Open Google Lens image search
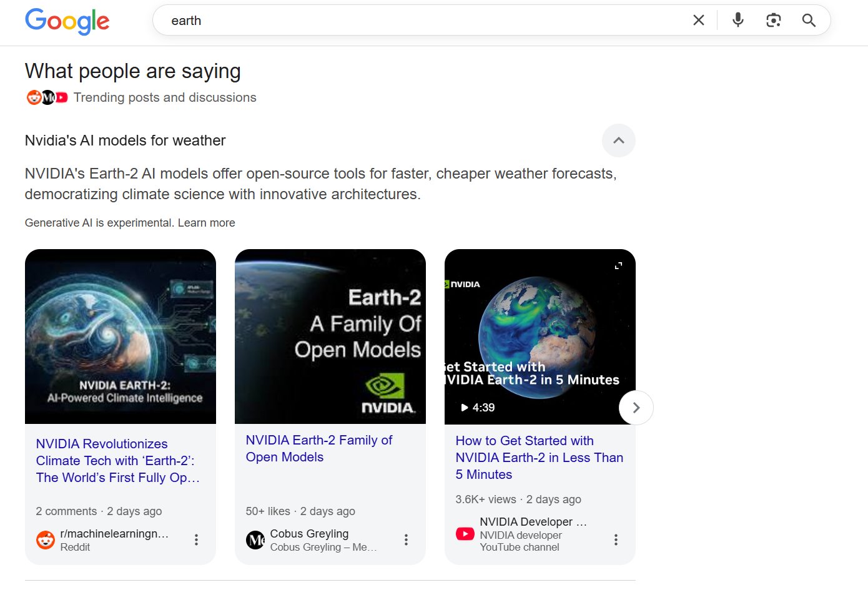The image size is (868, 590). click(773, 19)
